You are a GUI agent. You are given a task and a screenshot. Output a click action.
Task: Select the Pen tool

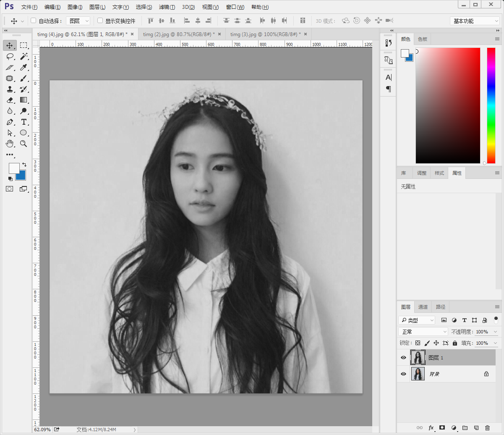point(10,122)
